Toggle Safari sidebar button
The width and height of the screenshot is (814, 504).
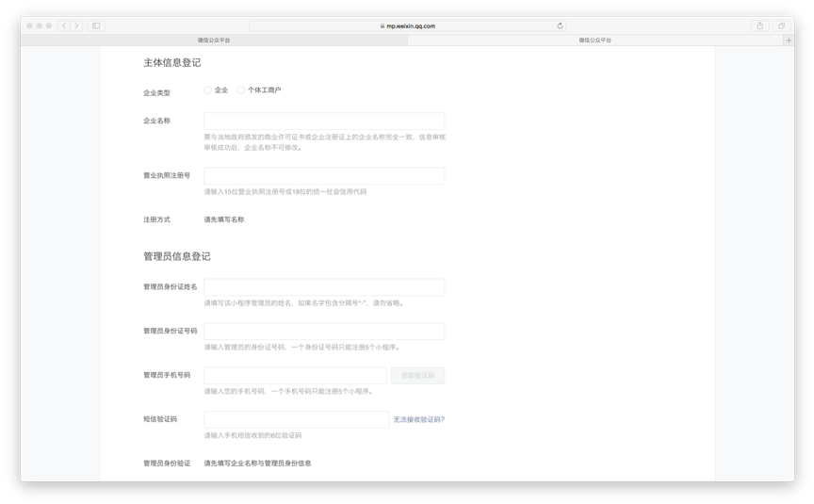[x=96, y=25]
